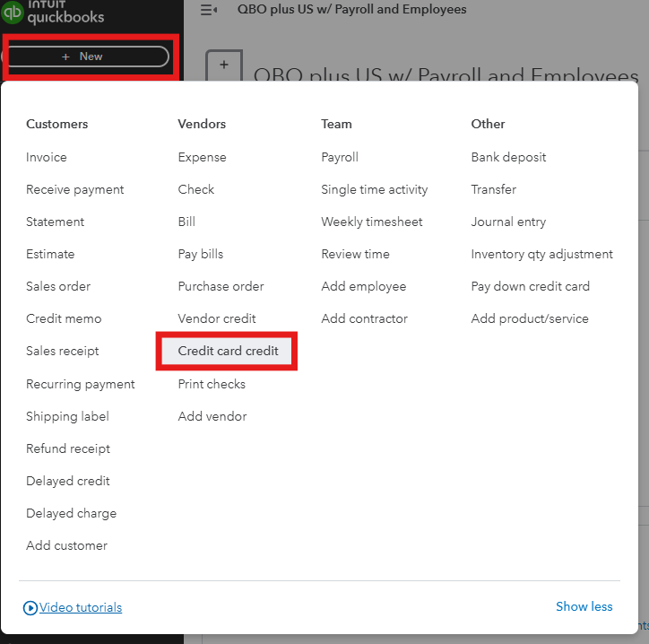Select Payroll under Team
649x644 pixels.
(340, 157)
